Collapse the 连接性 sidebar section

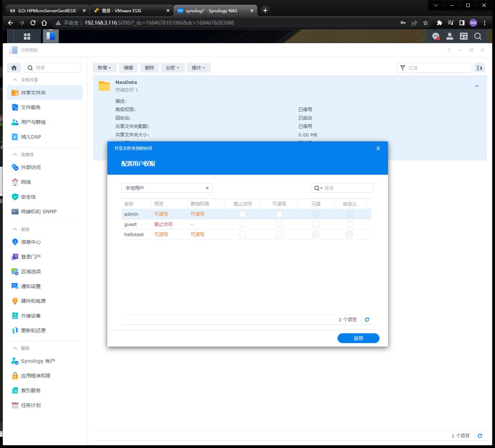coord(15,155)
